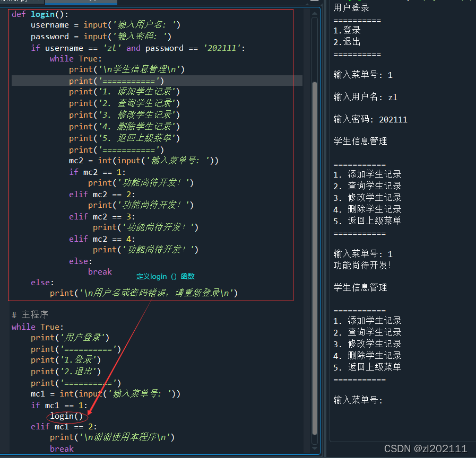Image resolution: width=476 pixels, height=458 pixels.
Task: Click the 'mc2 = int(input(...))' line
Action: click(x=144, y=161)
